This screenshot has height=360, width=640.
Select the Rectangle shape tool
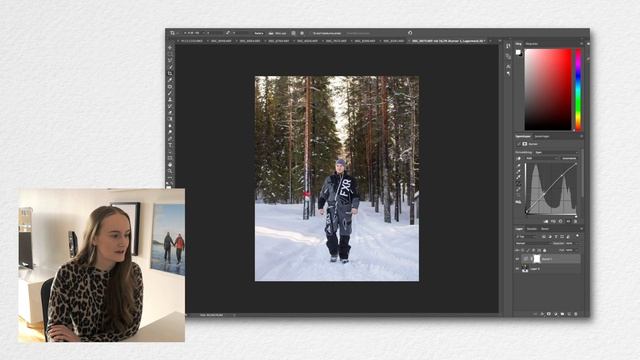[170, 158]
